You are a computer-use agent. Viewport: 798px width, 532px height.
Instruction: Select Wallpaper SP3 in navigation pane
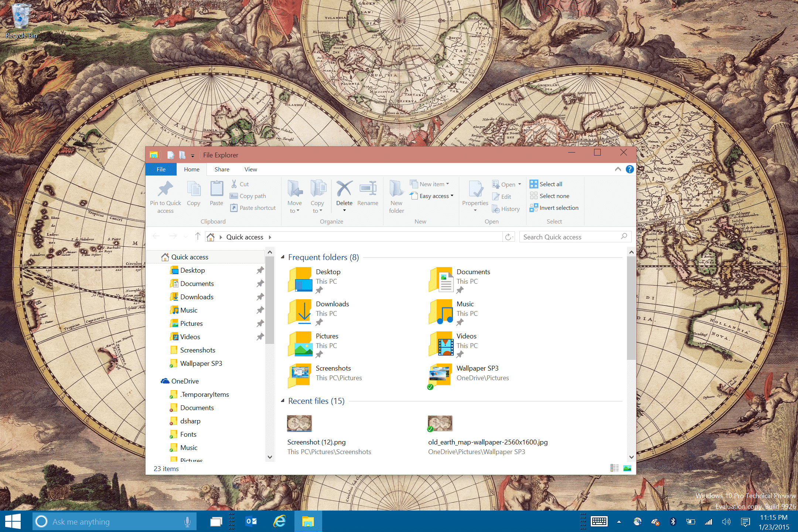196,364
